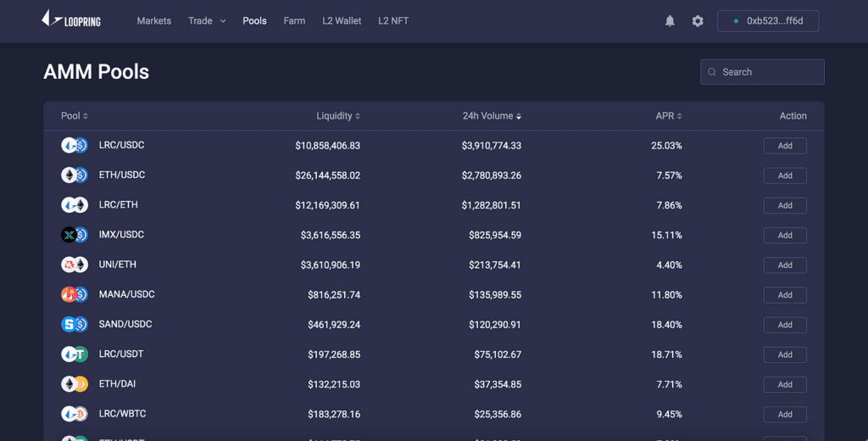The height and width of the screenshot is (441, 868).
Task: Open the Markets page
Action: coord(154,21)
